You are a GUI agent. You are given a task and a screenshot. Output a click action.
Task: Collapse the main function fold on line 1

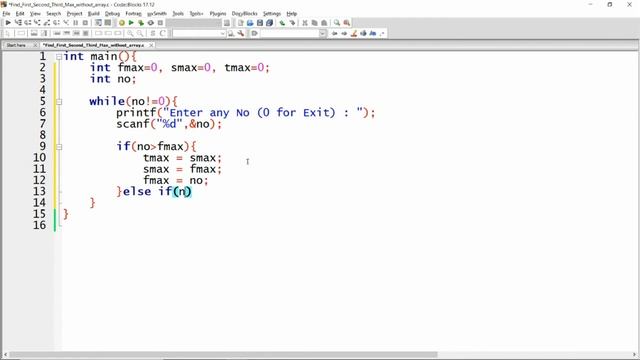(59, 57)
